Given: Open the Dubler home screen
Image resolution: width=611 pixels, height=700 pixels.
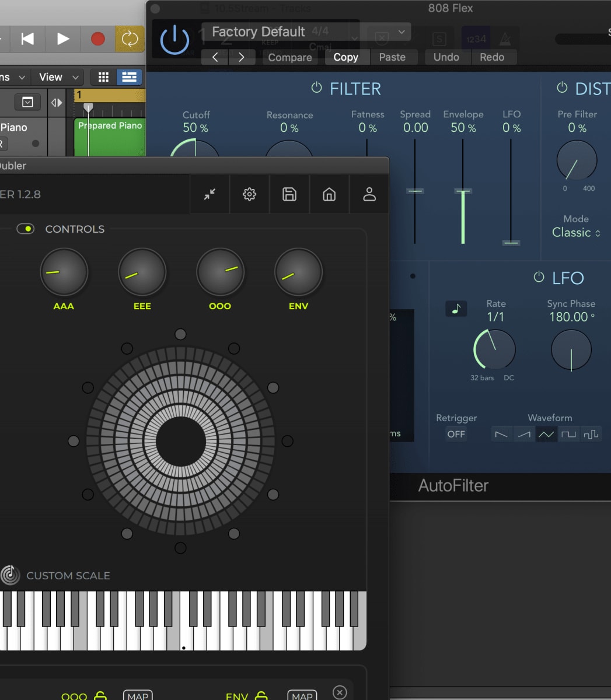Looking at the screenshot, I should point(329,194).
